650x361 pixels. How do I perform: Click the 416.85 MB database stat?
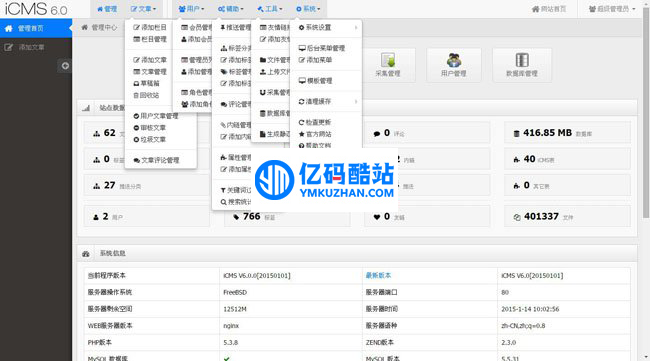[567, 133]
